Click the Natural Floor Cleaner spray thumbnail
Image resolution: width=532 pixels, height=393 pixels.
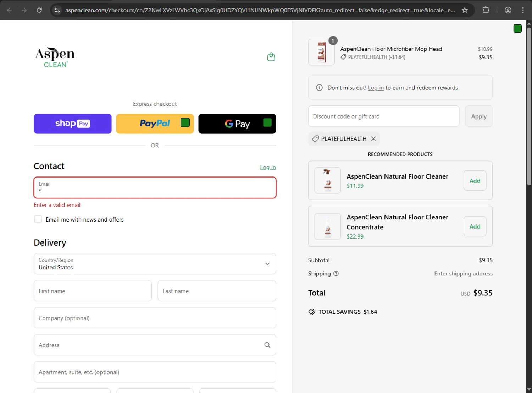tap(328, 180)
